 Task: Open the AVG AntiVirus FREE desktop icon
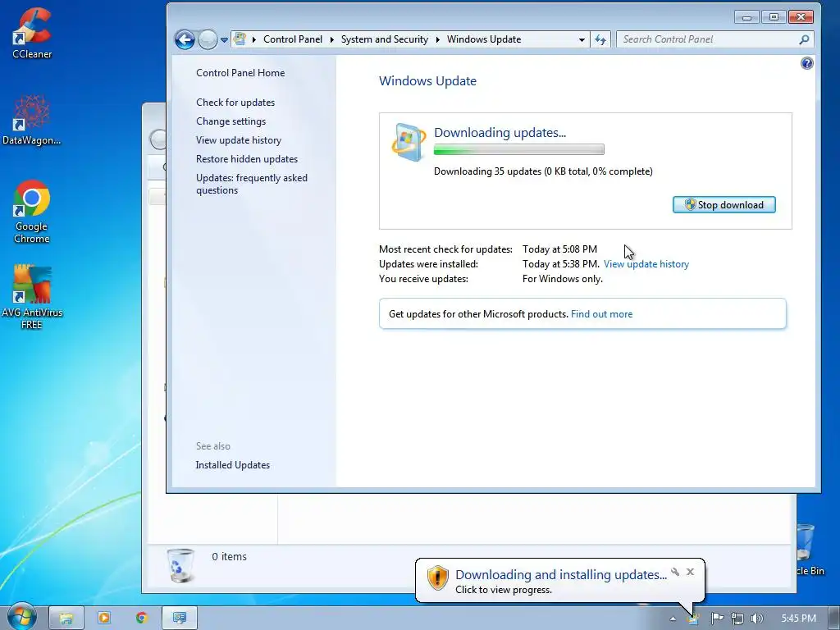tap(32, 297)
